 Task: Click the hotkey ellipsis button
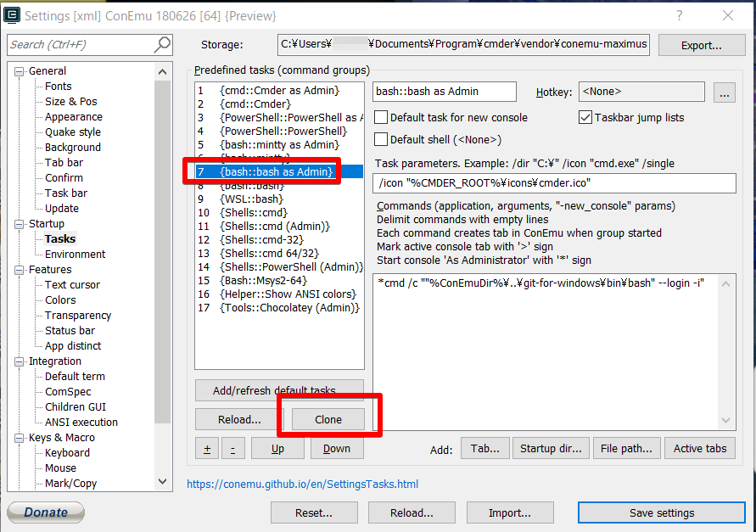coord(724,92)
